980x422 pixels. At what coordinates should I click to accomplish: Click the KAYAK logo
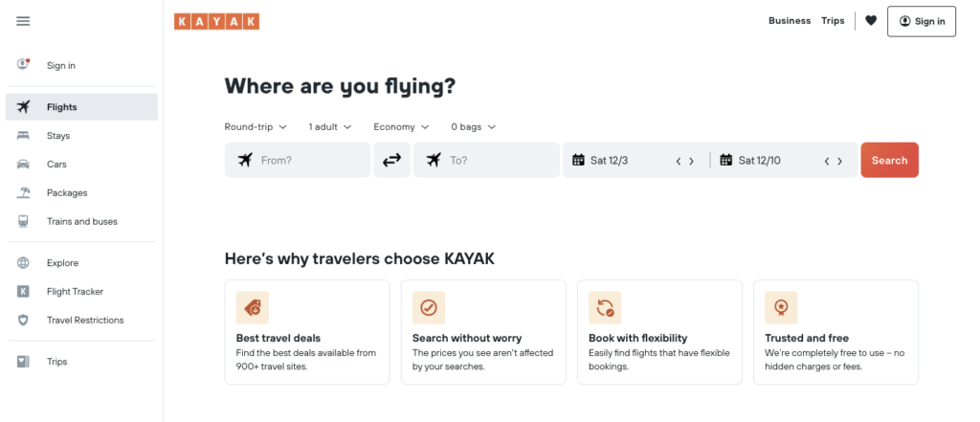[x=216, y=21]
